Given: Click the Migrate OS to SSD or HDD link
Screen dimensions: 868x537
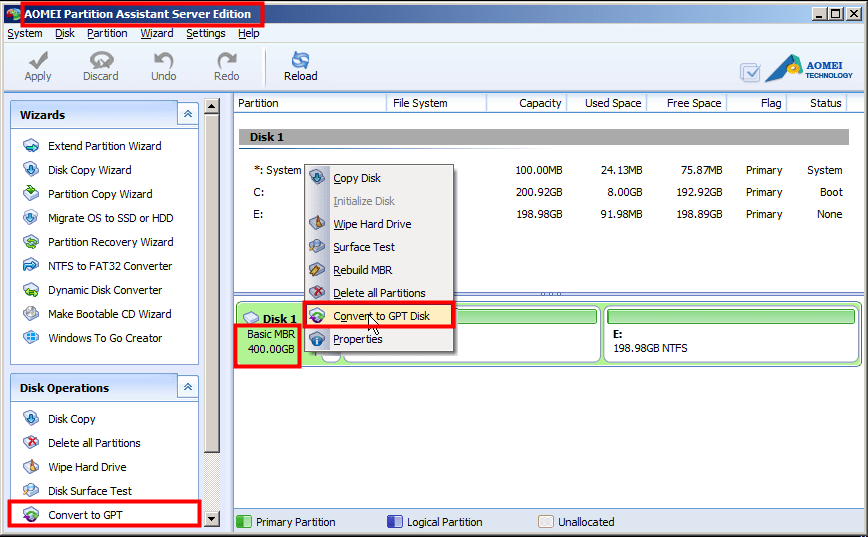Looking at the screenshot, I should 110,218.
